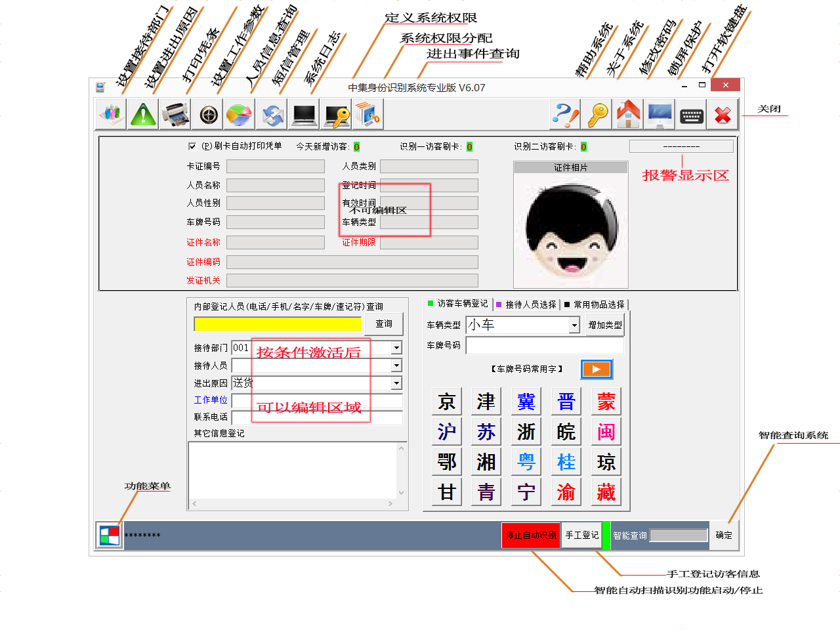Open define system permissions key icon
Screen dimensions: 840x630
pyautogui.click(x=337, y=115)
